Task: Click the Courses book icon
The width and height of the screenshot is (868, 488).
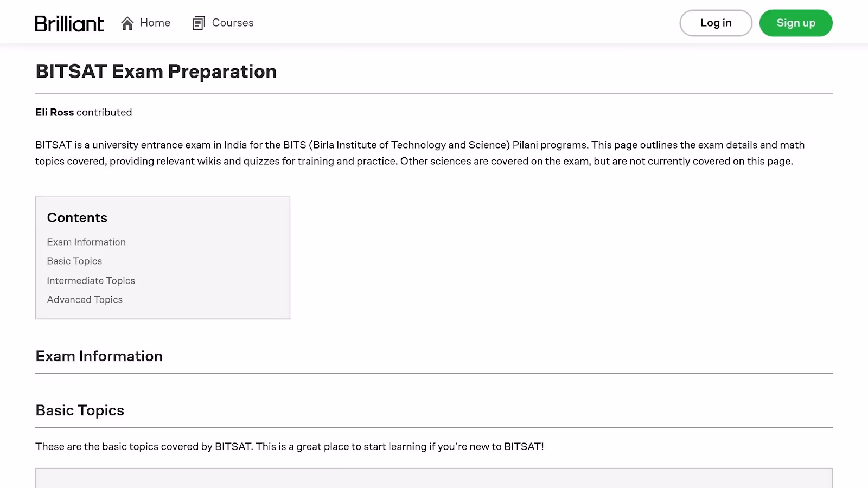Action: coord(199,23)
